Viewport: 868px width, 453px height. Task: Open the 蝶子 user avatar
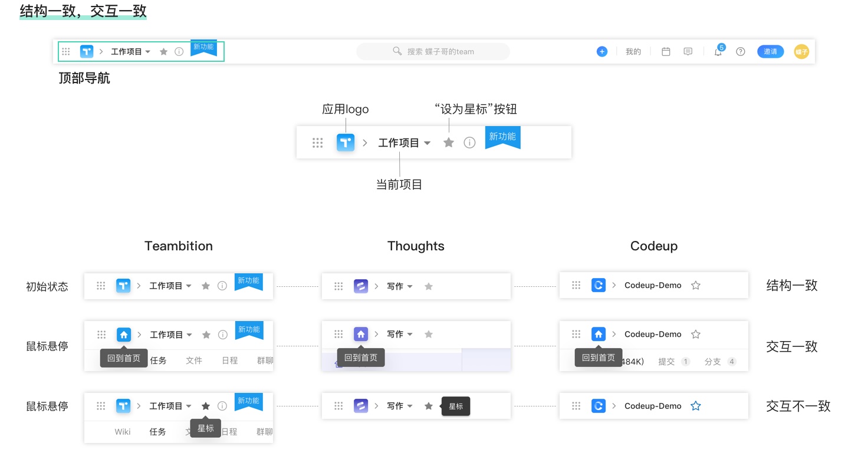(801, 52)
